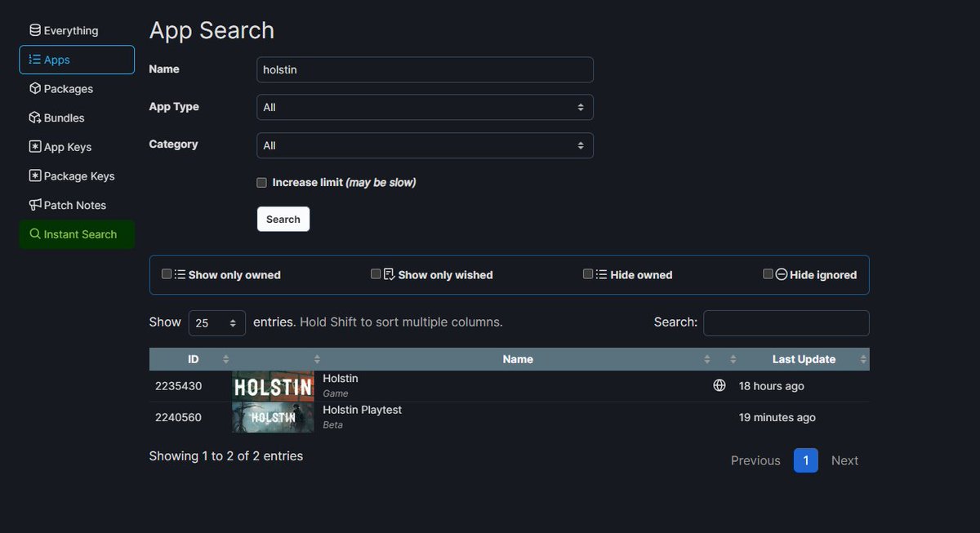Viewport: 980px width, 533px height.
Task: Open the Holstin game thumbnail
Action: tap(273, 385)
